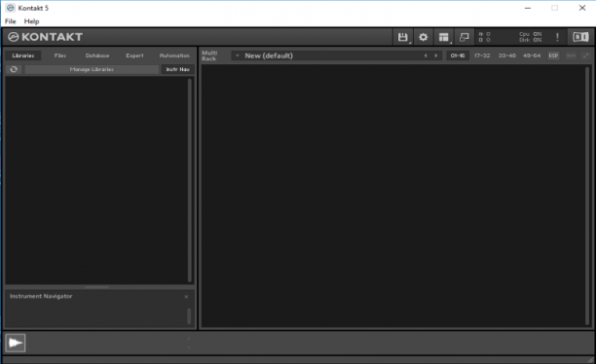This screenshot has width=596, height=364.
Task: Load the previous multi with the left arrow
Action: (x=426, y=55)
